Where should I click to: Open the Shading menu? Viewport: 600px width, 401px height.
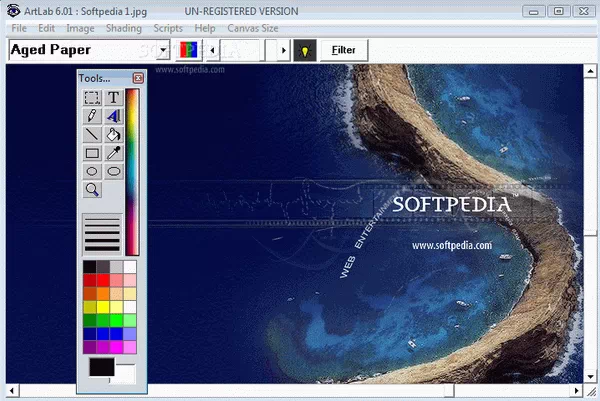click(x=124, y=28)
